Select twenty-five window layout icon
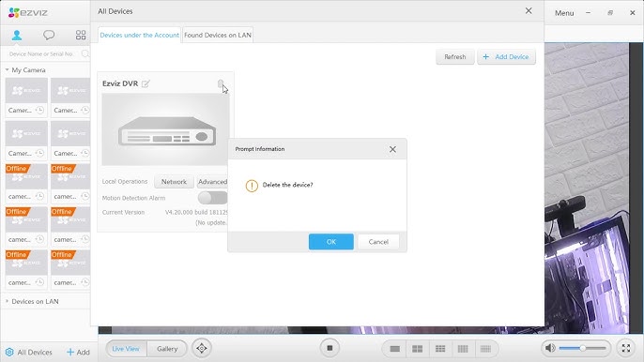 tap(485, 349)
